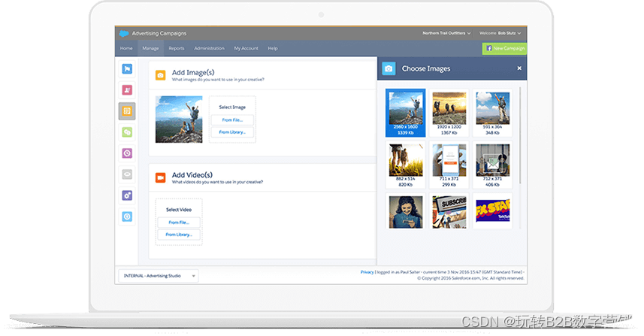Image resolution: width=644 pixels, height=336 pixels.
Task: Click the camera icon in Choose Images header
Action: [x=389, y=68]
